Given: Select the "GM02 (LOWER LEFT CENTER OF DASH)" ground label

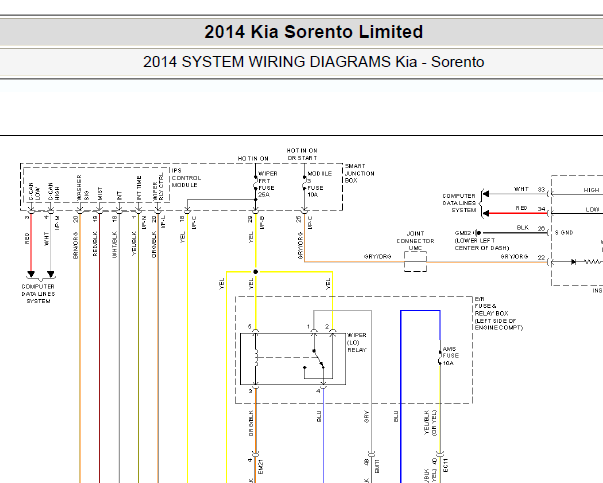Looking at the screenshot, I should [x=481, y=240].
